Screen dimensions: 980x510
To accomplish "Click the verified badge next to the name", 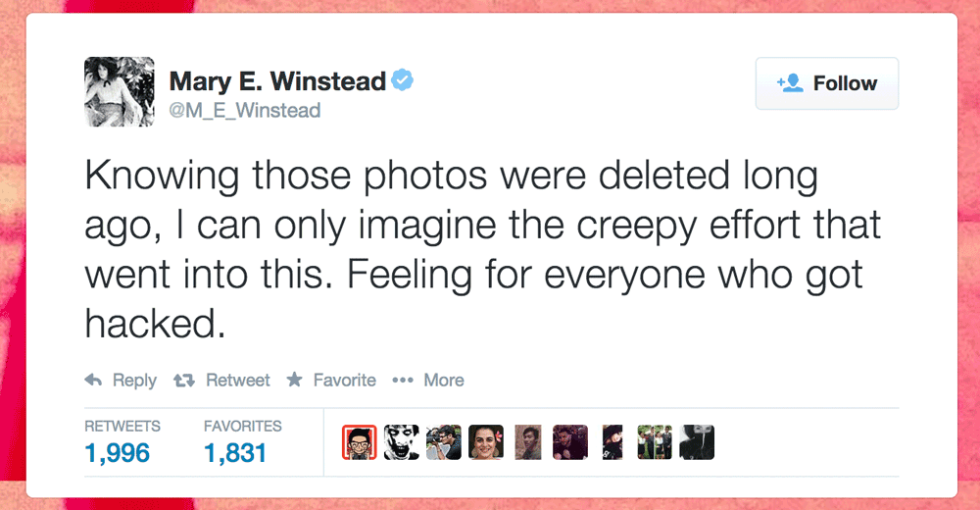I will pos(402,80).
